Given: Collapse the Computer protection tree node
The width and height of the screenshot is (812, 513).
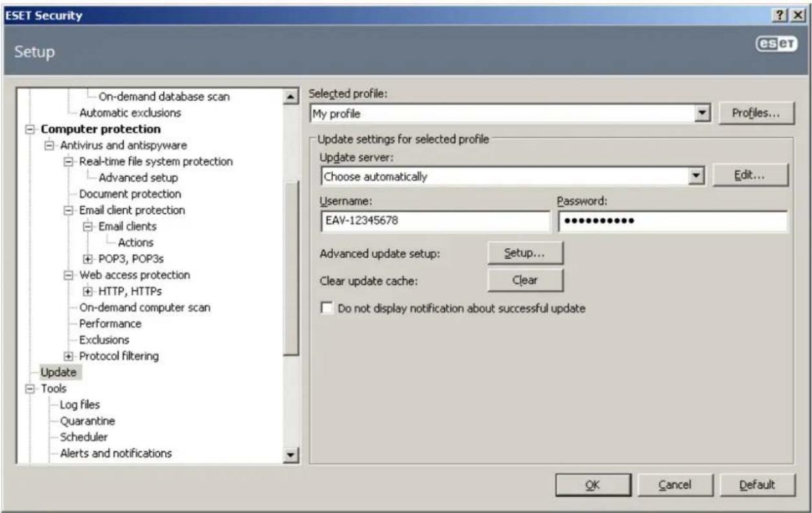Looking at the screenshot, I should 30,129.
